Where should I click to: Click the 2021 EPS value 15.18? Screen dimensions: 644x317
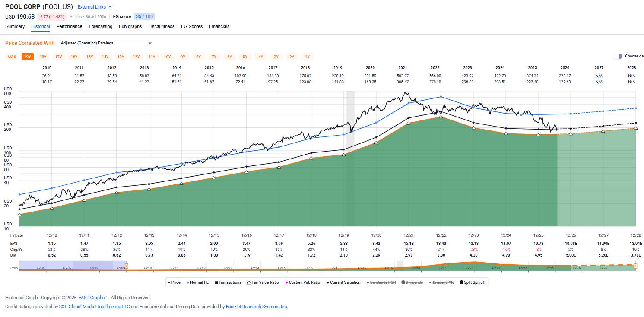click(409, 244)
